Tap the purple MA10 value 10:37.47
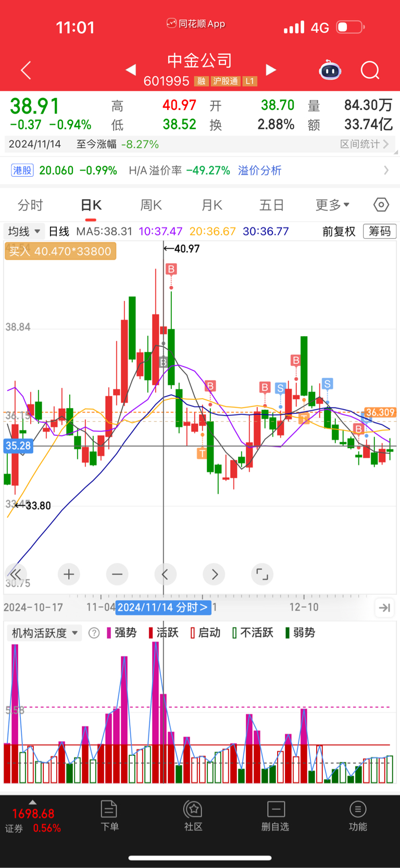Image resolution: width=400 pixels, height=868 pixels. click(x=160, y=231)
